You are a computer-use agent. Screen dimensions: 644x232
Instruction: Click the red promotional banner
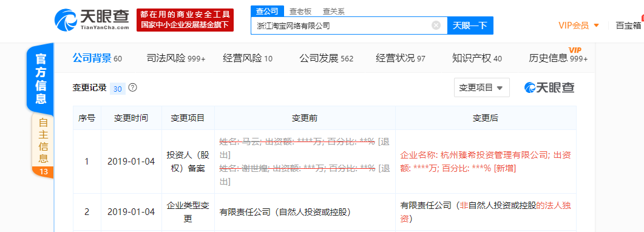(x=185, y=19)
